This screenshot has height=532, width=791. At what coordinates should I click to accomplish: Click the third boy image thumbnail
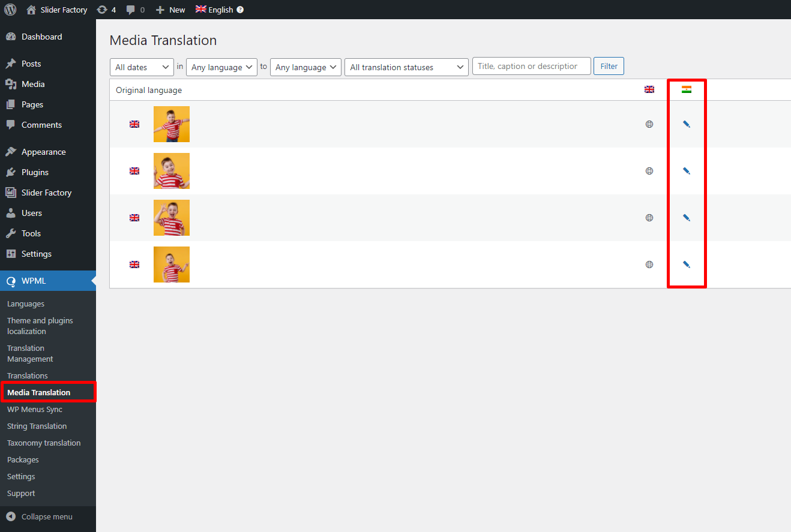172,218
